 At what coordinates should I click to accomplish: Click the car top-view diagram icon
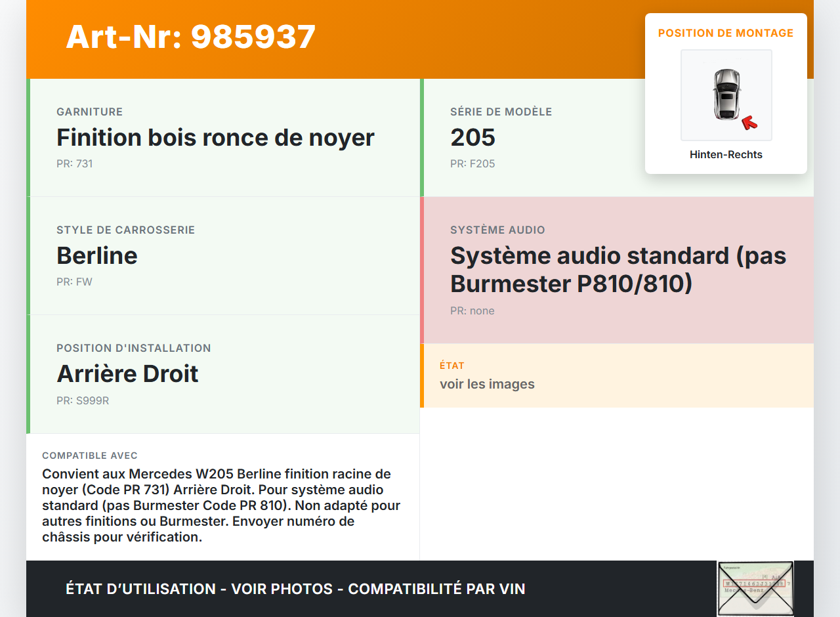726,95
